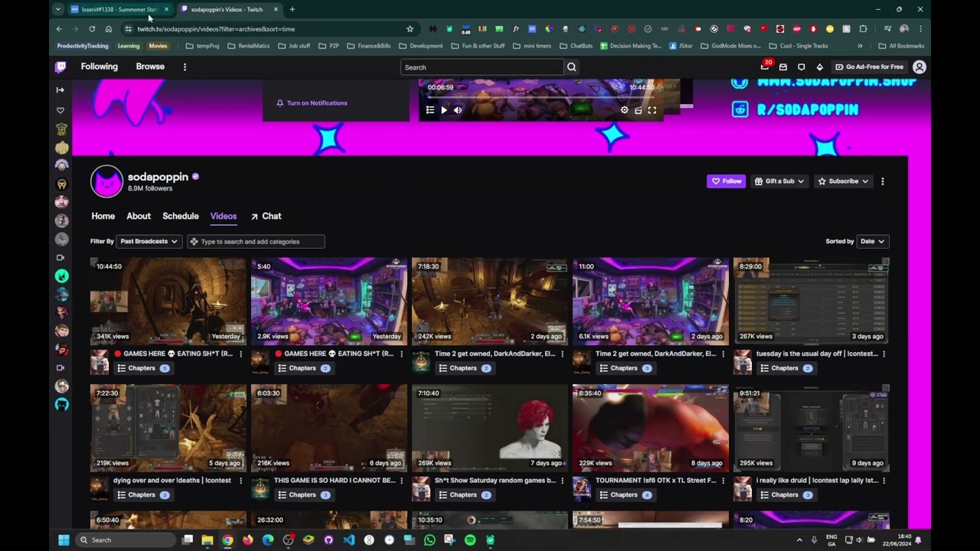Open more options dots next to Browse
980x551 pixels.
[x=185, y=67]
